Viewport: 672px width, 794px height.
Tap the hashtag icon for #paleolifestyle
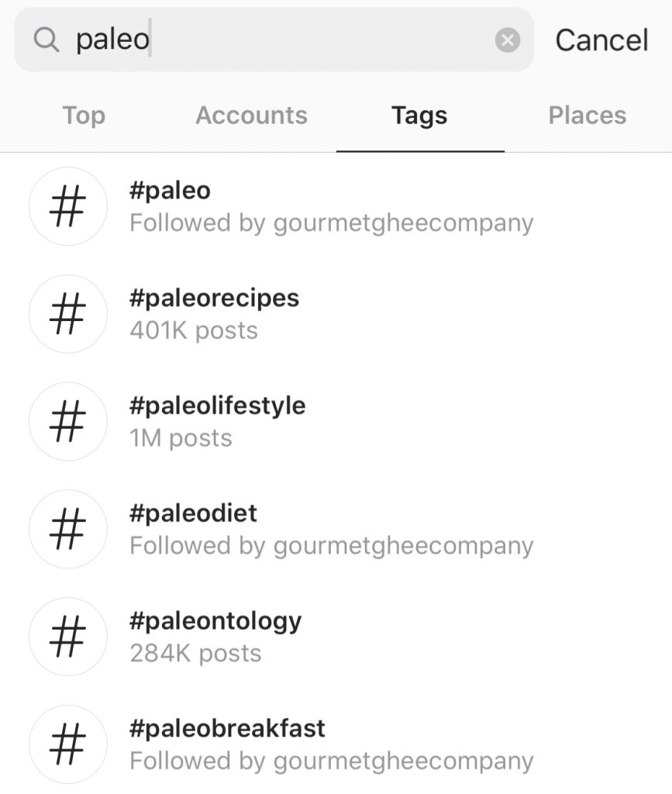point(67,421)
